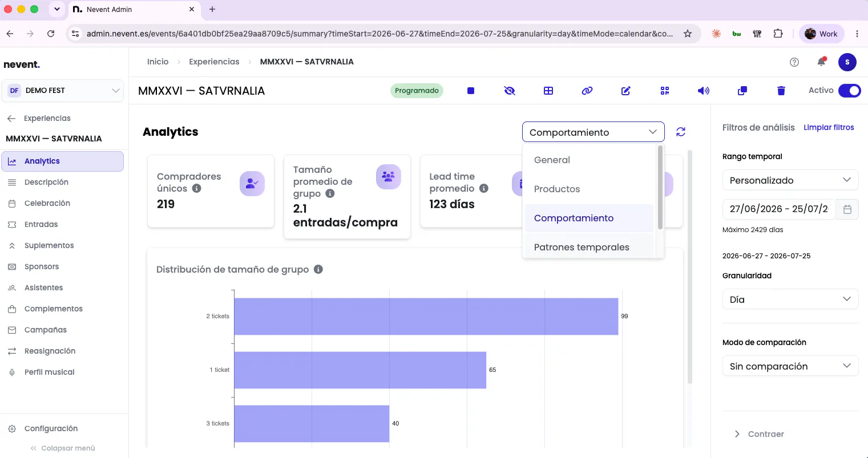Viewport: 868px width, 458px height.
Task: Open Suplementos in the sidebar
Action: (63, 246)
